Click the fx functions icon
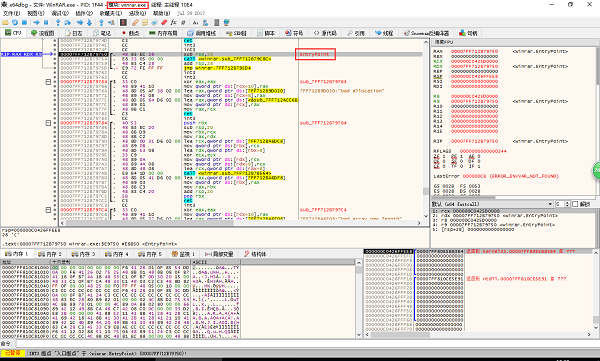 coord(173,23)
